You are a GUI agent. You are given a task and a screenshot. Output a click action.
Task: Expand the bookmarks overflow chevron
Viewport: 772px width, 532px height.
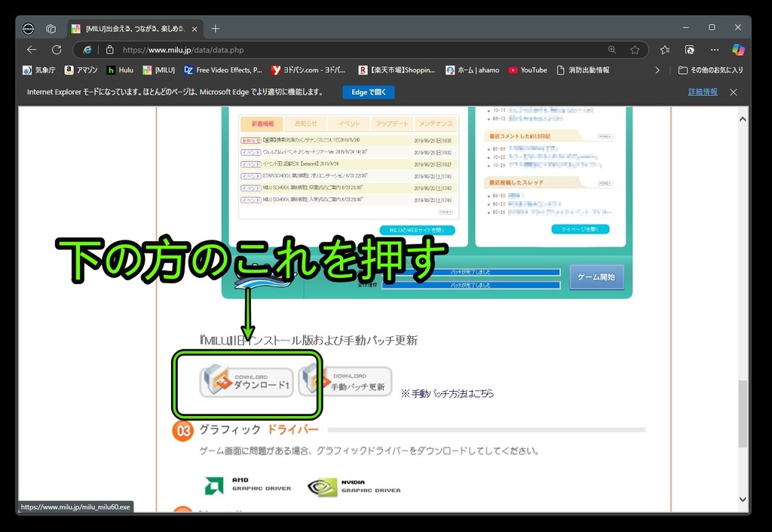pyautogui.click(x=657, y=70)
